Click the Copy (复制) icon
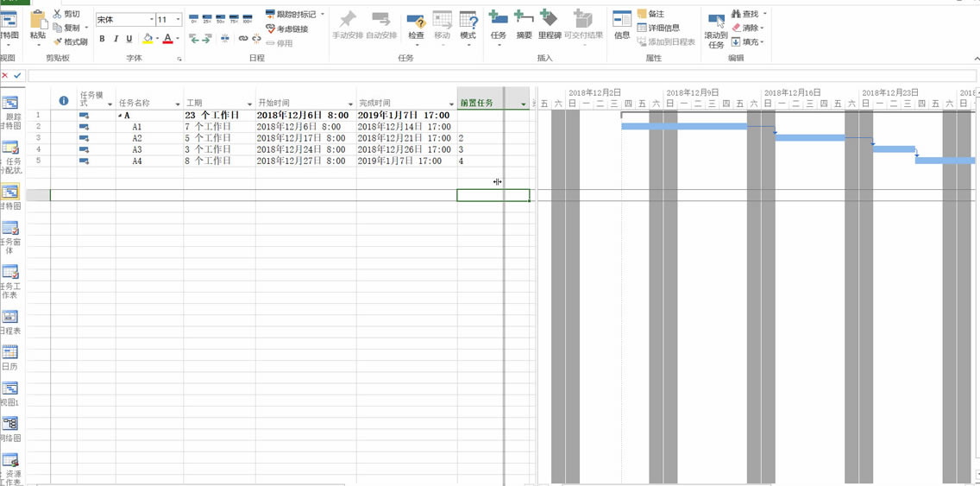The height and width of the screenshot is (486, 980). (58, 28)
